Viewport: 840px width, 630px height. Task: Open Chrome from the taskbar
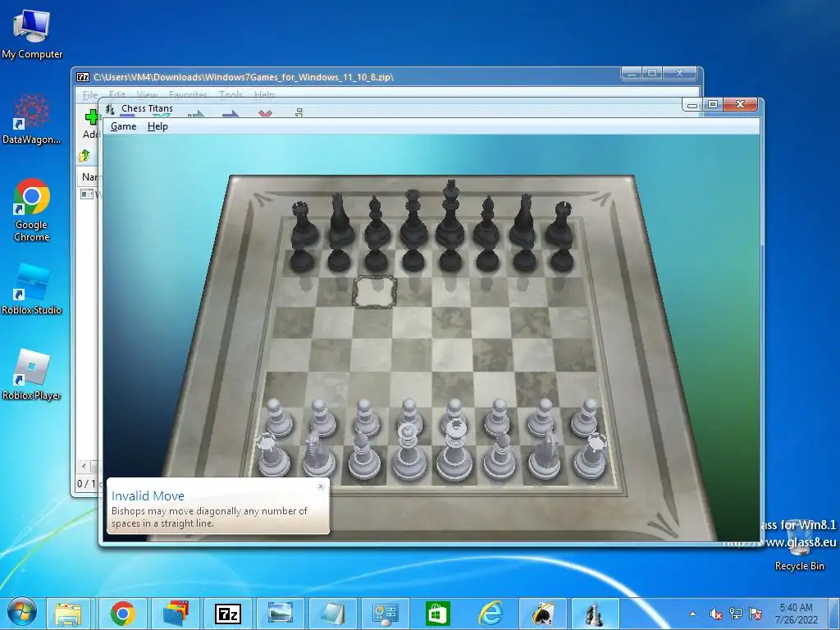[123, 614]
